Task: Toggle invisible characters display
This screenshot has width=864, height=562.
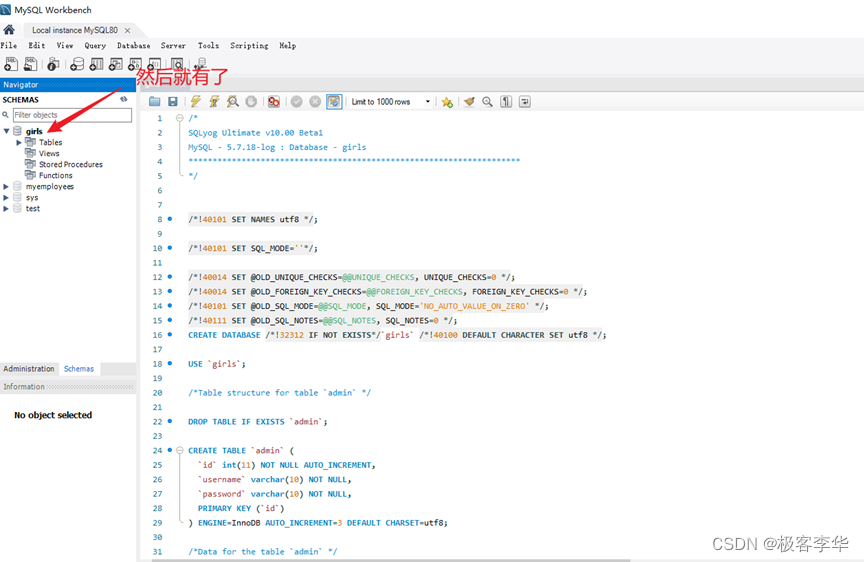Action: tap(507, 102)
